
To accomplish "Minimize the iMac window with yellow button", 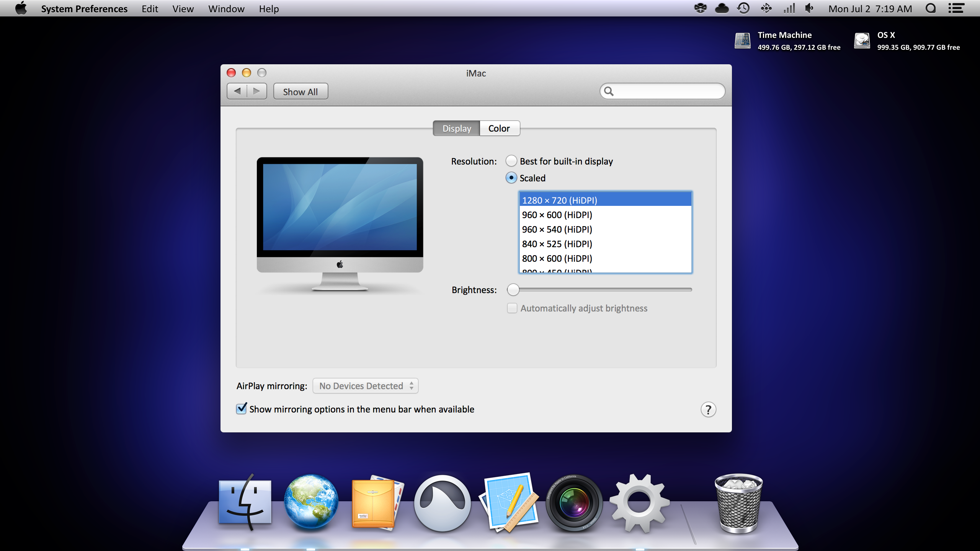I will [247, 73].
